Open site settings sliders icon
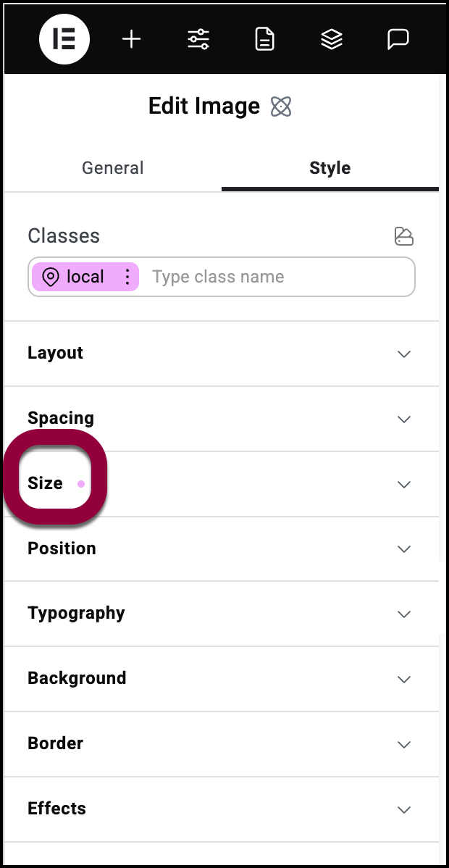Screen dimensions: 449x868 point(198,39)
